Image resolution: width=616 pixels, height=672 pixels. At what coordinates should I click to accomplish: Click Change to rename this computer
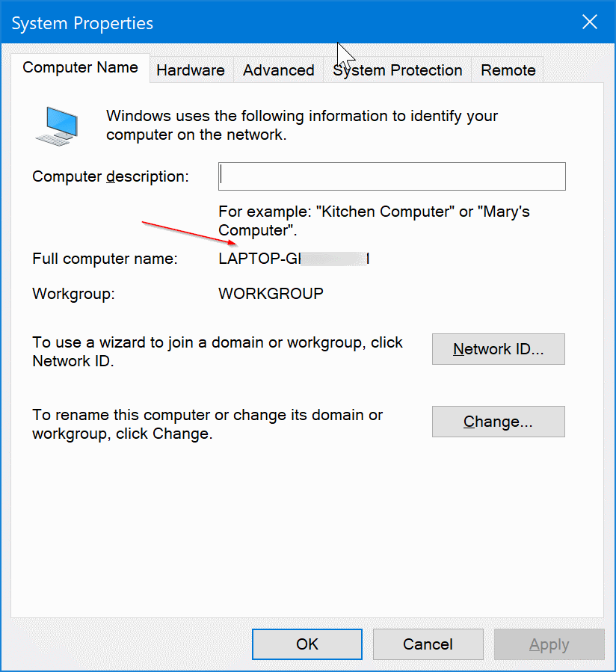[x=498, y=422]
